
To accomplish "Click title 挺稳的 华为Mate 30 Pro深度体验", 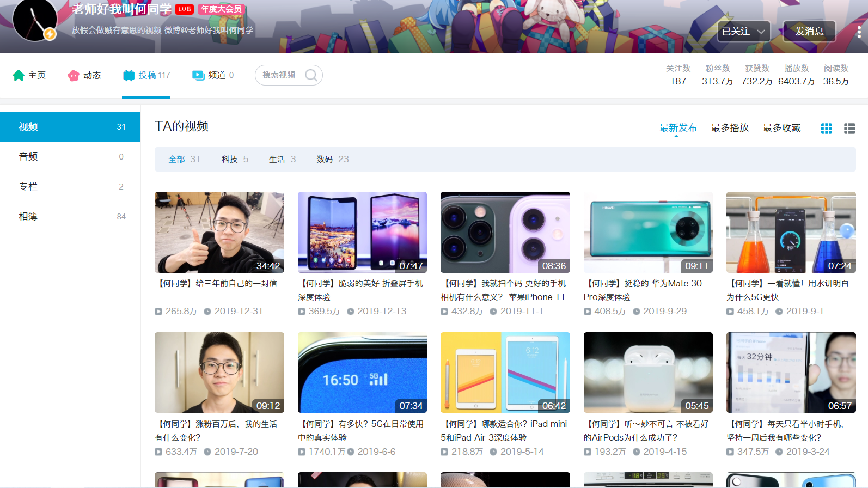I will [643, 290].
